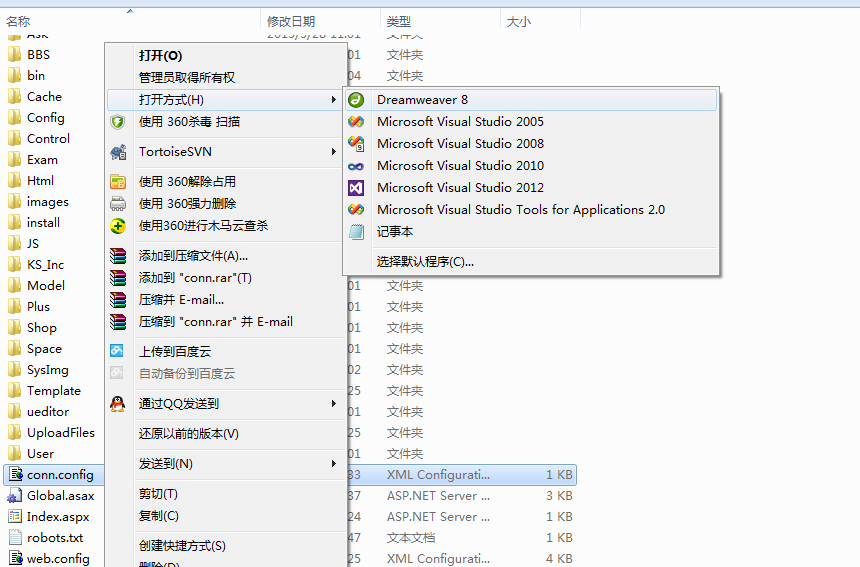The image size is (860, 567).
Task: Click the TortoiseSVN turtle icon
Action: 118,152
